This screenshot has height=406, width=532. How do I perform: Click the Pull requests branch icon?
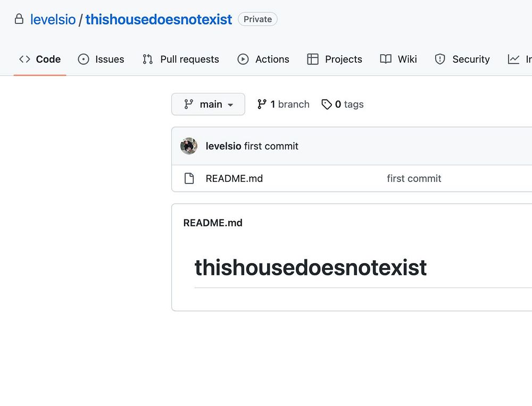[x=148, y=59]
